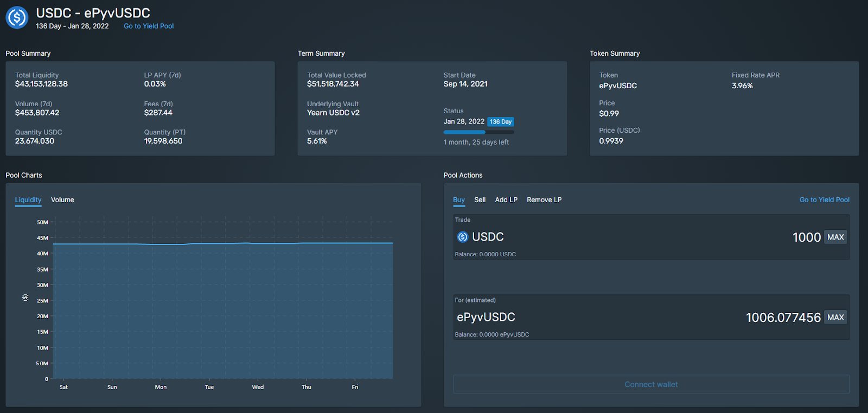The width and height of the screenshot is (868, 413).
Task: Switch to the Sell tab
Action: tap(480, 200)
